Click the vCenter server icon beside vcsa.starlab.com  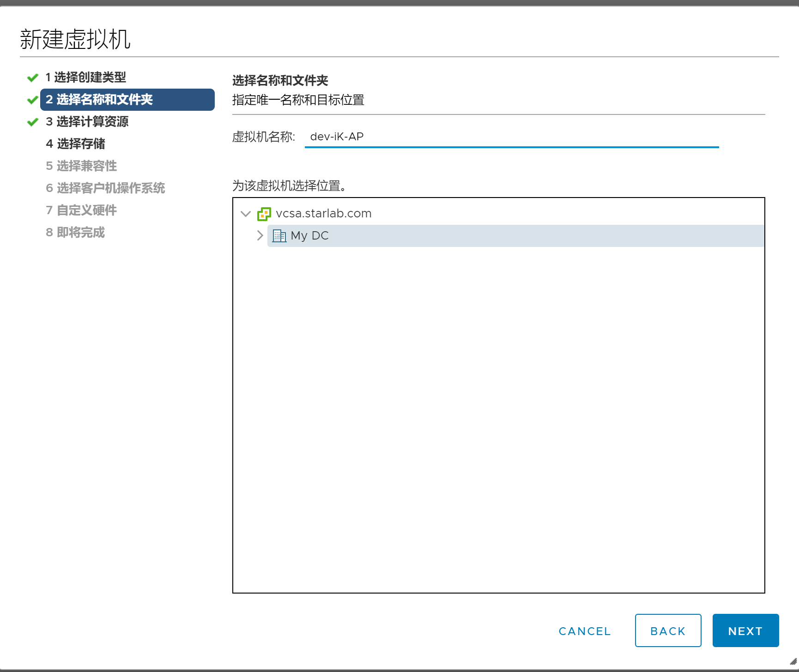click(x=264, y=214)
